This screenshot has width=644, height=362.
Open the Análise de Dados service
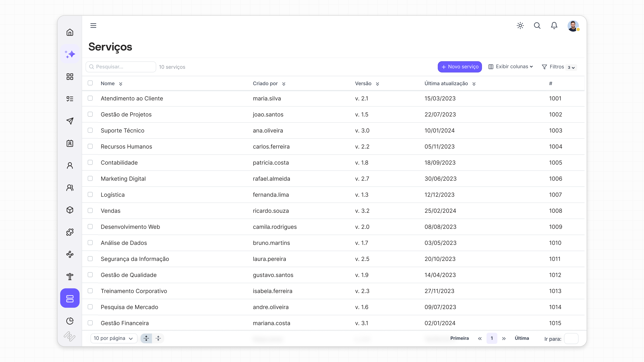[124, 243]
